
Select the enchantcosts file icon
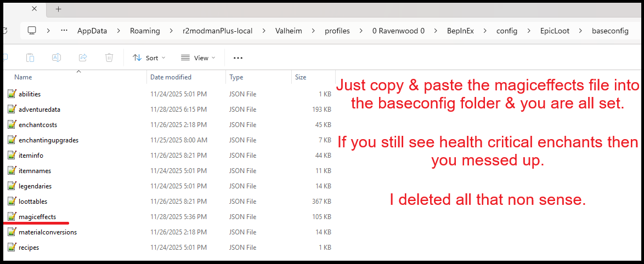pos(12,125)
